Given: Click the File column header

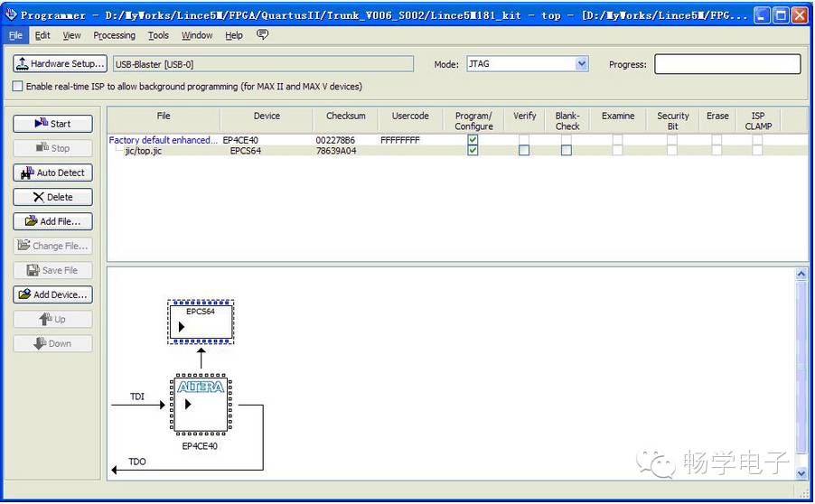Looking at the screenshot, I should pyautogui.click(x=164, y=120).
